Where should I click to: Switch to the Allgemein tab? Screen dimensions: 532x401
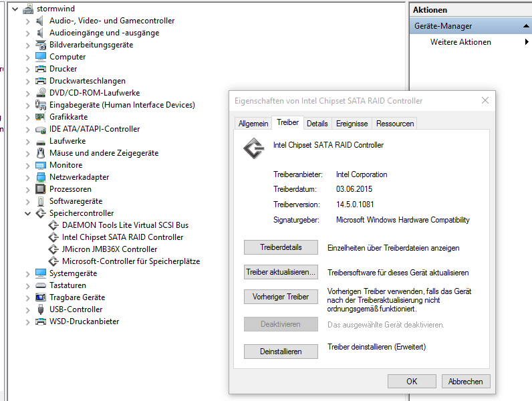click(x=253, y=124)
